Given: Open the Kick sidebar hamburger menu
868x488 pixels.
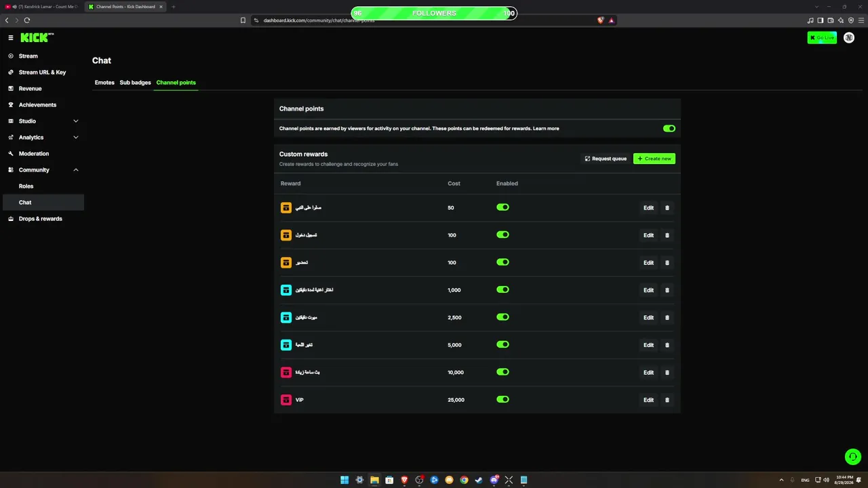Looking at the screenshot, I should tap(11, 38).
